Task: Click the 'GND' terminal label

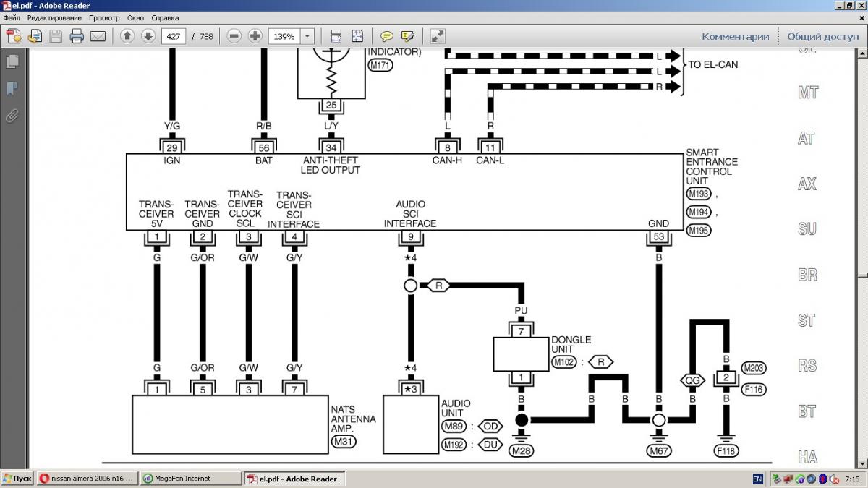Action: [x=658, y=223]
